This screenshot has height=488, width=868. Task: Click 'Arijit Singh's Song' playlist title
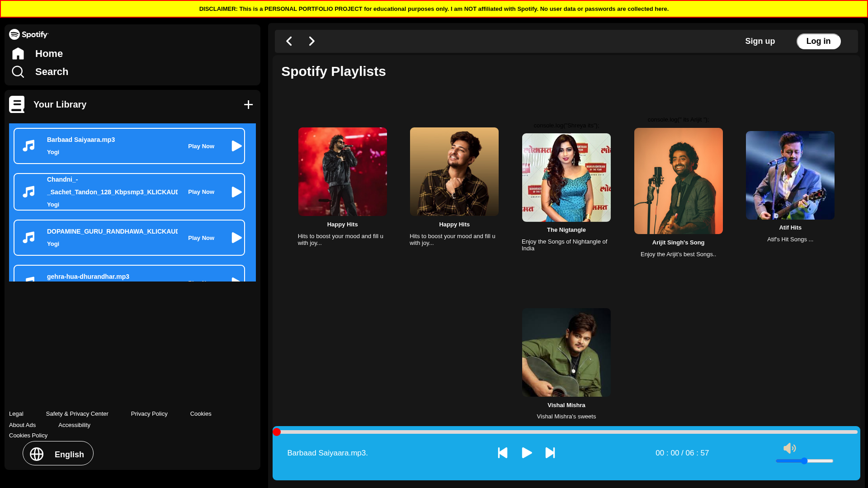(x=678, y=243)
